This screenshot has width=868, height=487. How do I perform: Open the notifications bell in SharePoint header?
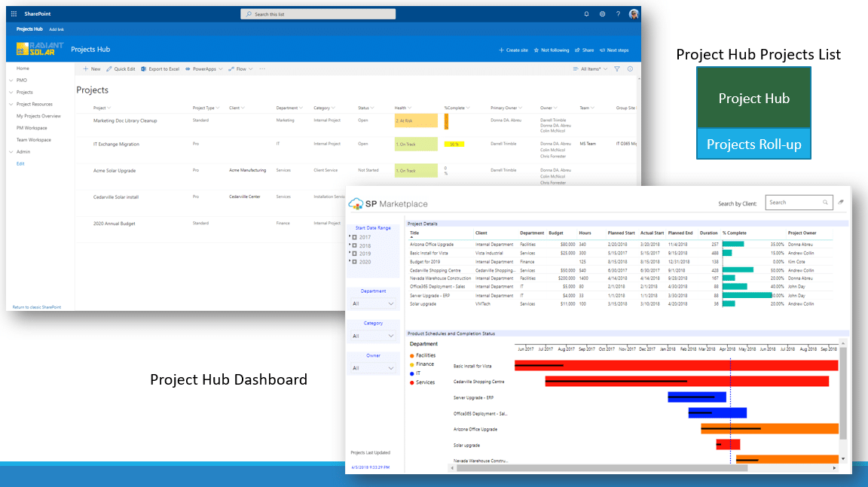tap(586, 14)
